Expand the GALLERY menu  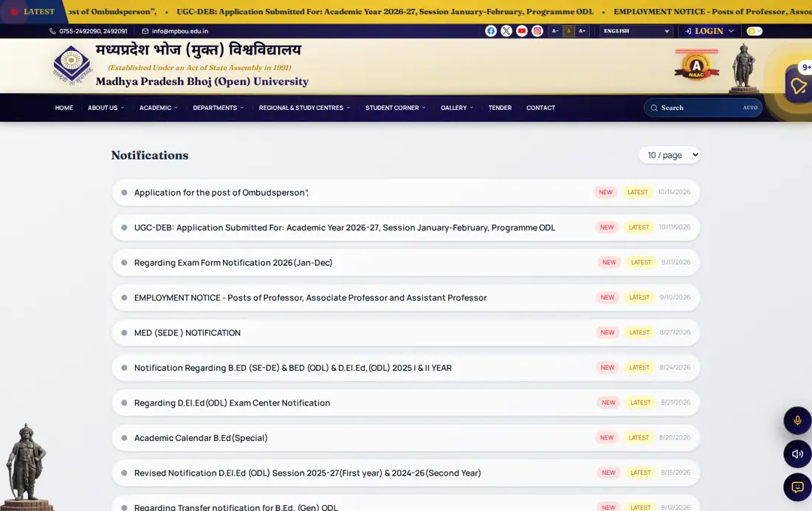coord(457,108)
